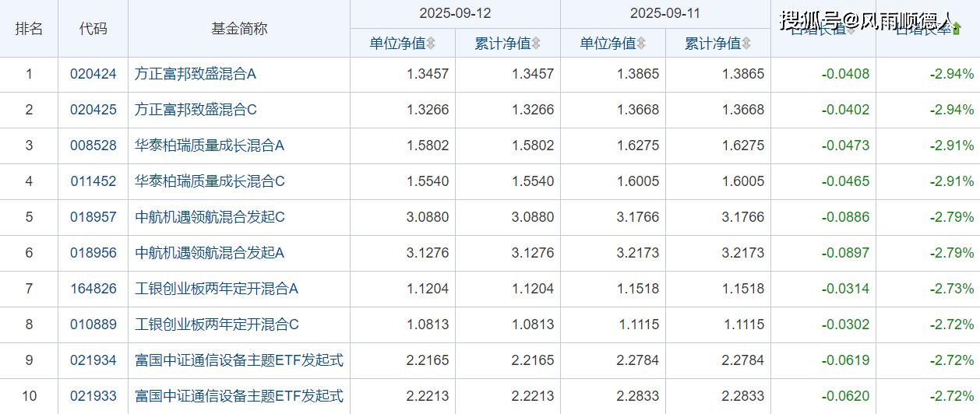Select 09-11 单位净值 3.2173 in row 6
The height and width of the screenshot is (414, 980).
coord(638,254)
